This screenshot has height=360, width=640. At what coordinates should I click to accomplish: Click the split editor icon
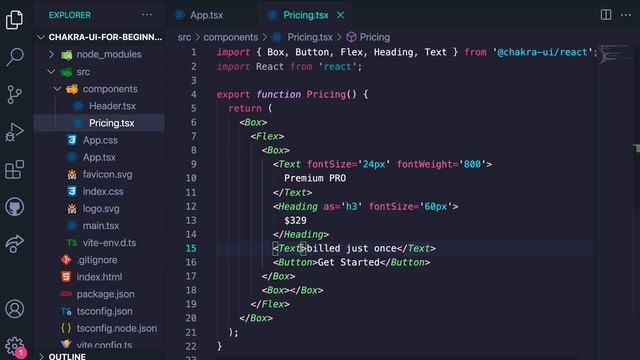(606, 15)
